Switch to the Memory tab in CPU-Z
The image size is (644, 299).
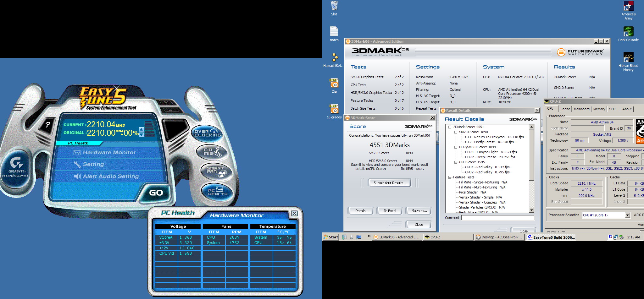pyautogui.click(x=599, y=109)
